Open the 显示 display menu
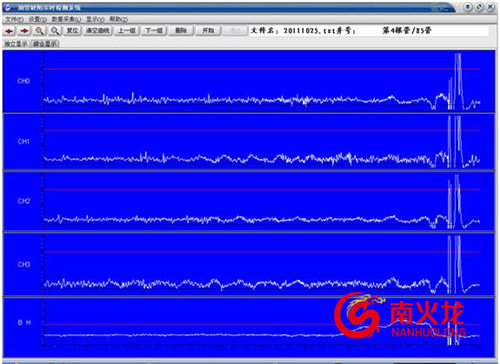500x364 pixels. point(96,19)
